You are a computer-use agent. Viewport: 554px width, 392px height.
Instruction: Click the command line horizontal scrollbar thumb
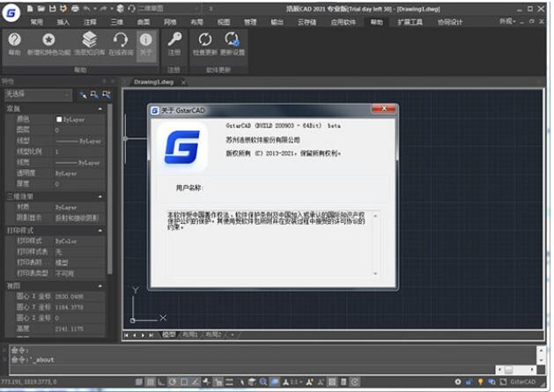point(508,370)
